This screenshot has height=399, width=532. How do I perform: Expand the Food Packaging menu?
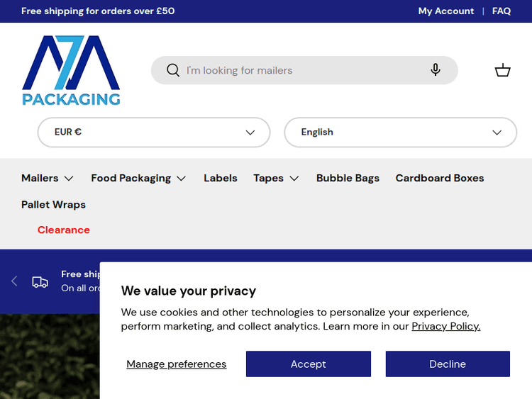(x=138, y=178)
